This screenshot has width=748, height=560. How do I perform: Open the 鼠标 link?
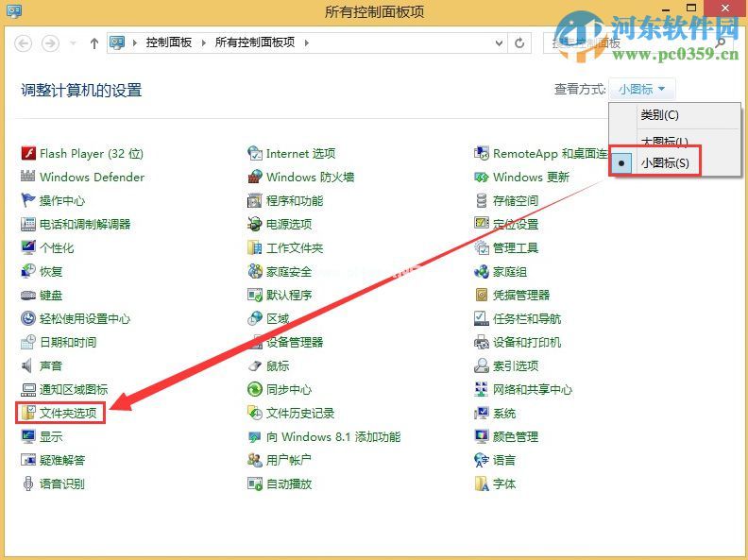(278, 365)
